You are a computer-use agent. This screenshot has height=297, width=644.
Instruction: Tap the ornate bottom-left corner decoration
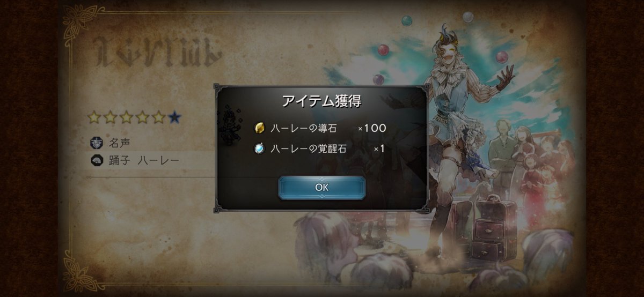point(80,273)
